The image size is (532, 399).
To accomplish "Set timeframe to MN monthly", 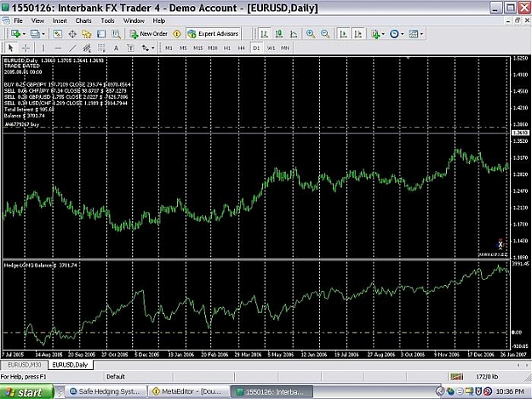I will tap(285, 48).
